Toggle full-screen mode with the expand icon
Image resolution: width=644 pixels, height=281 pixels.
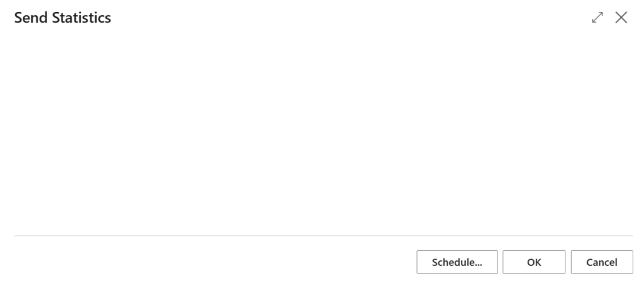[x=597, y=17]
